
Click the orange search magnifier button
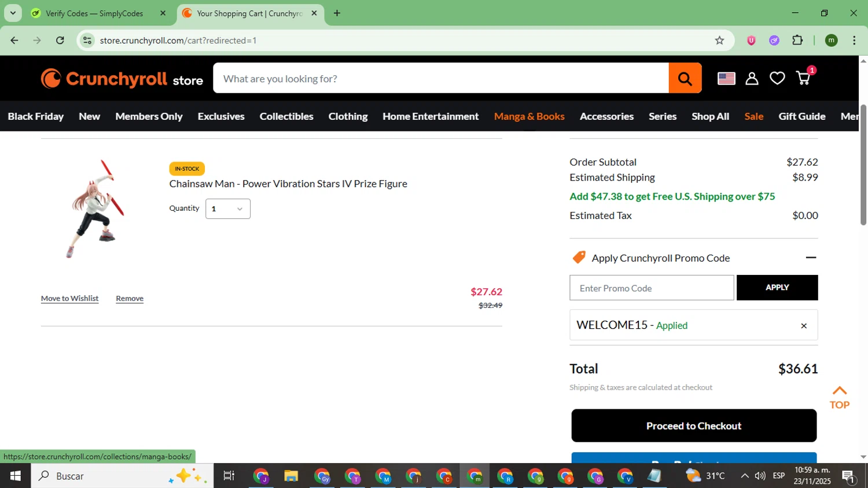point(685,78)
